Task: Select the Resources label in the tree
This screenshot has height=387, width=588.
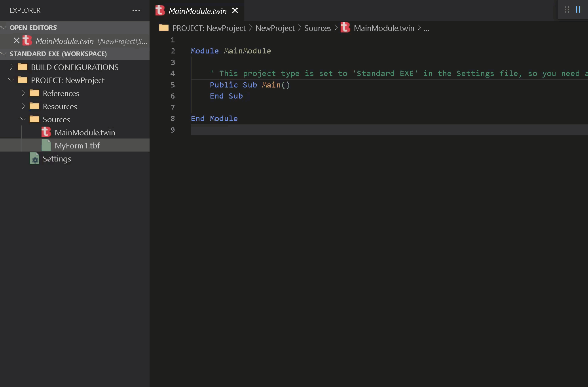Action: pyautogui.click(x=60, y=106)
